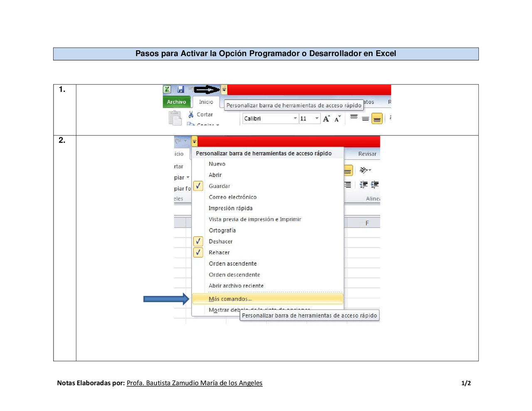Click the Profa. Bautista Zamudio link
This screenshot has height=411, width=532.
pos(194,383)
